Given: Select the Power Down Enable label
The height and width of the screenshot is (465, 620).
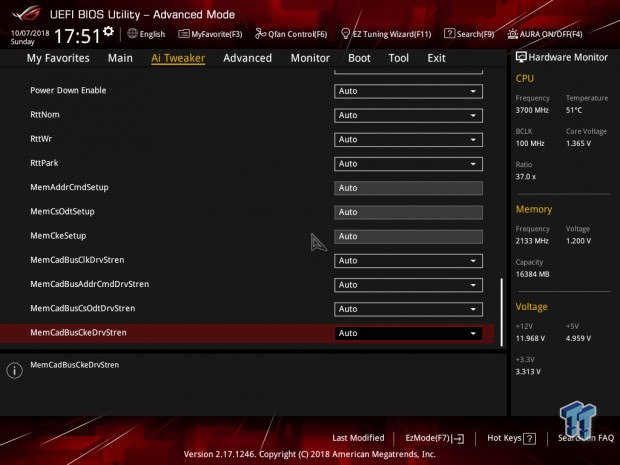Looking at the screenshot, I should point(68,90).
